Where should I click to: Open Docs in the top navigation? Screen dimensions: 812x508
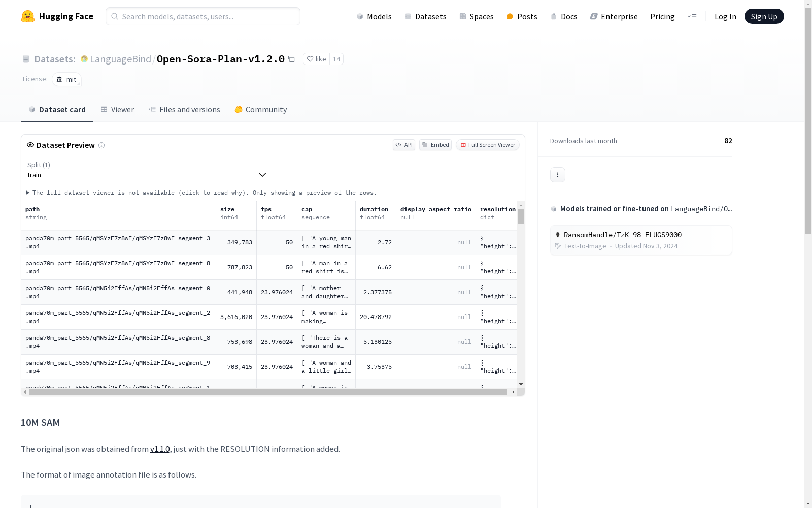tap(564, 16)
